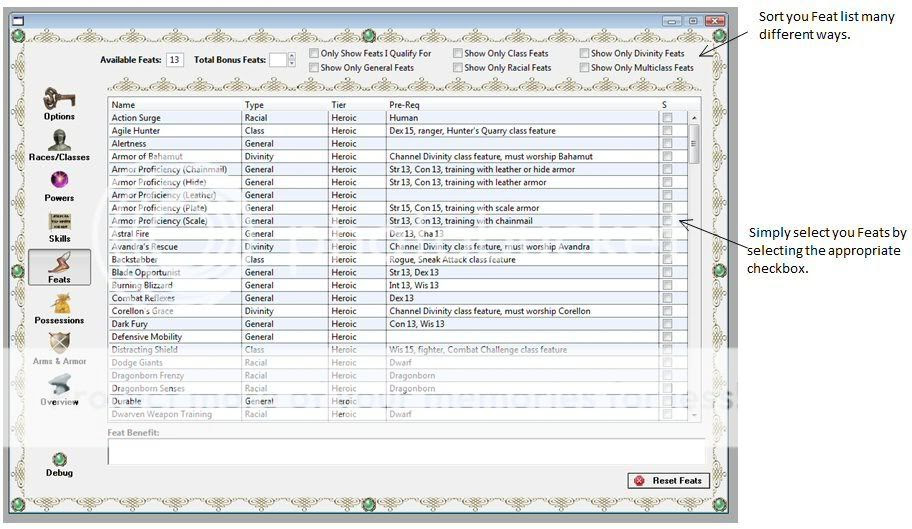Screen dimensions: 912x529
Task: Click the feat list scroll up arrow
Action: click(x=694, y=117)
